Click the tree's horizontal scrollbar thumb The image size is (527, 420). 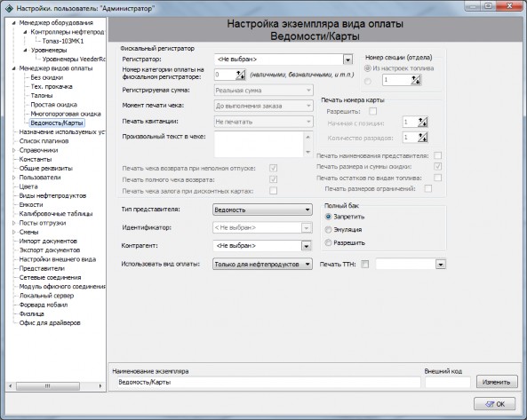point(48,386)
